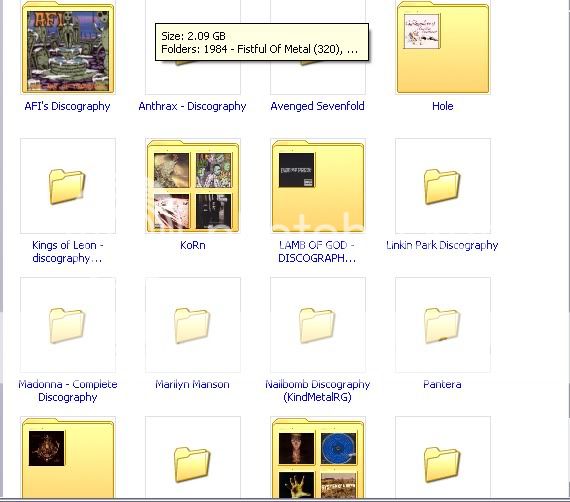The height and width of the screenshot is (502, 570).
Task: Click the Marilyn Manson name label
Action: (x=192, y=384)
